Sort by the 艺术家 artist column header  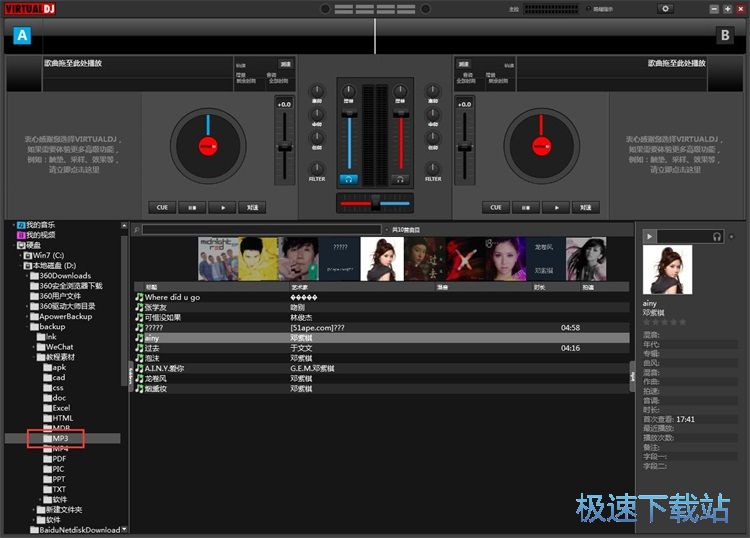coord(362,287)
